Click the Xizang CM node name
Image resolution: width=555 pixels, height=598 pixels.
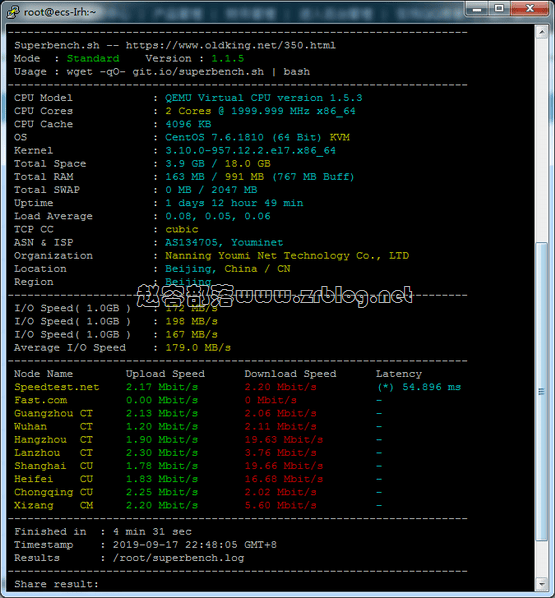[x=53, y=505]
